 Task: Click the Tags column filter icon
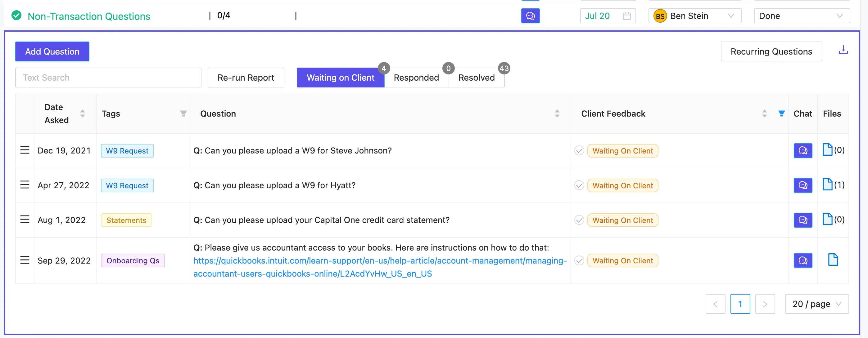pyautogui.click(x=183, y=113)
